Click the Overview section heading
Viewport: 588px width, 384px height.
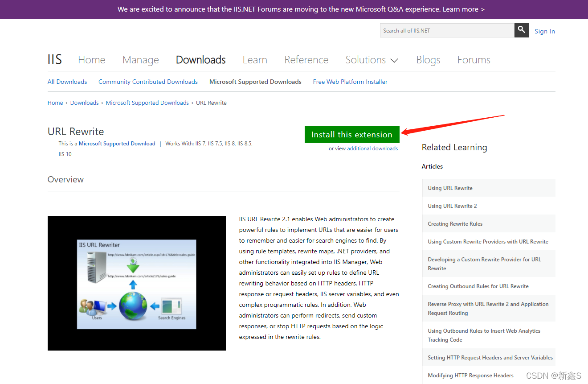(65, 179)
